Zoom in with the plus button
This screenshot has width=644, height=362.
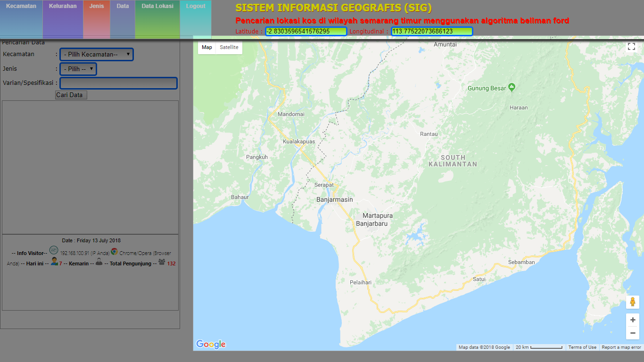[632, 320]
